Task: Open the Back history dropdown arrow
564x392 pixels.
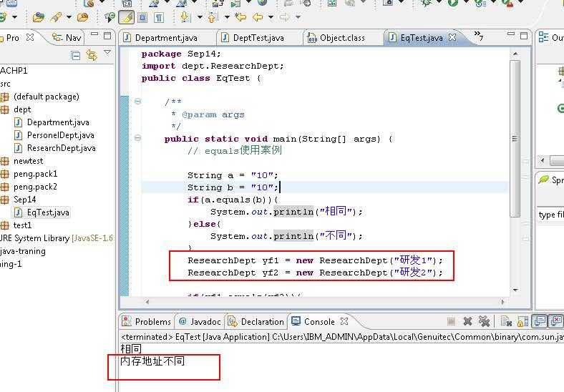Action: pos(271,17)
